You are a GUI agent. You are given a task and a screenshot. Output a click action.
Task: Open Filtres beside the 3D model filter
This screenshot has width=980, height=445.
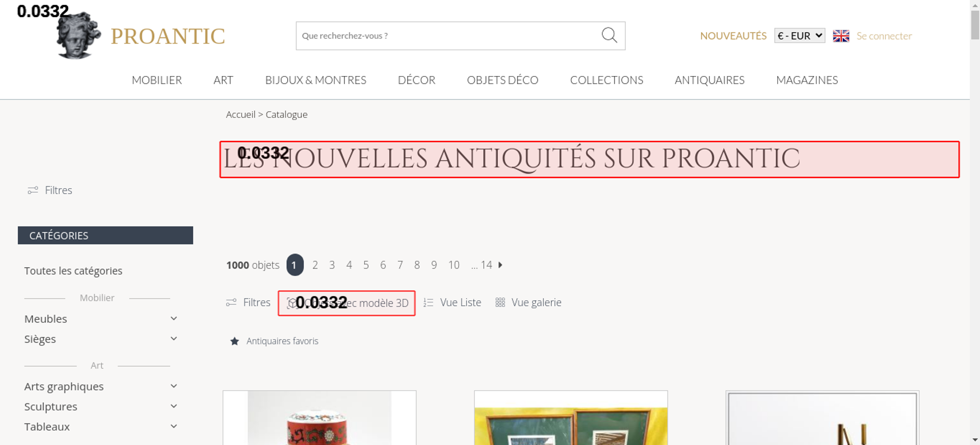click(x=248, y=302)
